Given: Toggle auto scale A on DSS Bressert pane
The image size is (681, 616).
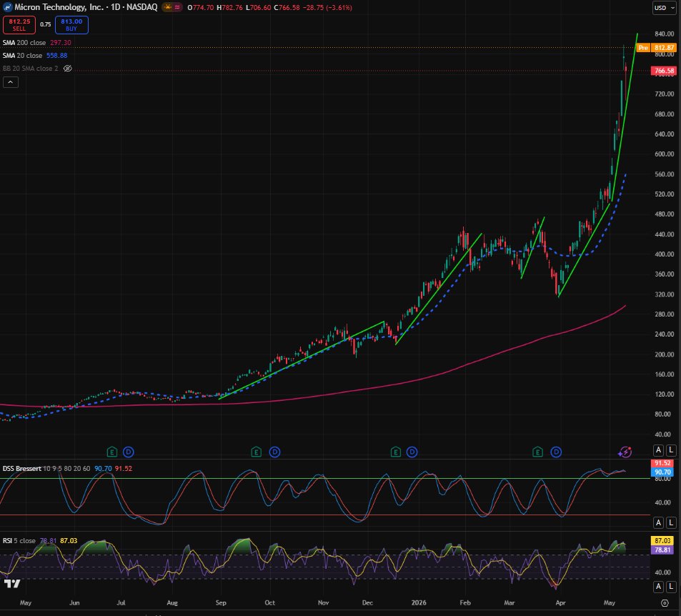Looking at the screenshot, I should [x=658, y=522].
